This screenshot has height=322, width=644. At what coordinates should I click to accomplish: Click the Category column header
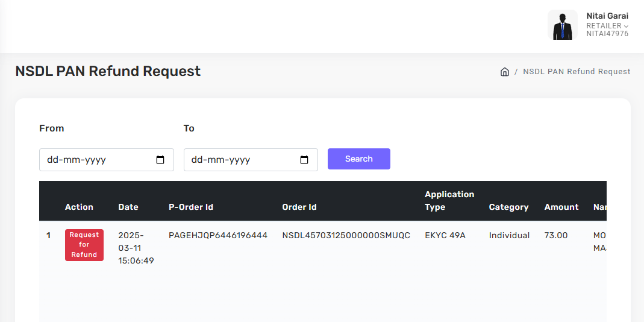[508, 207]
